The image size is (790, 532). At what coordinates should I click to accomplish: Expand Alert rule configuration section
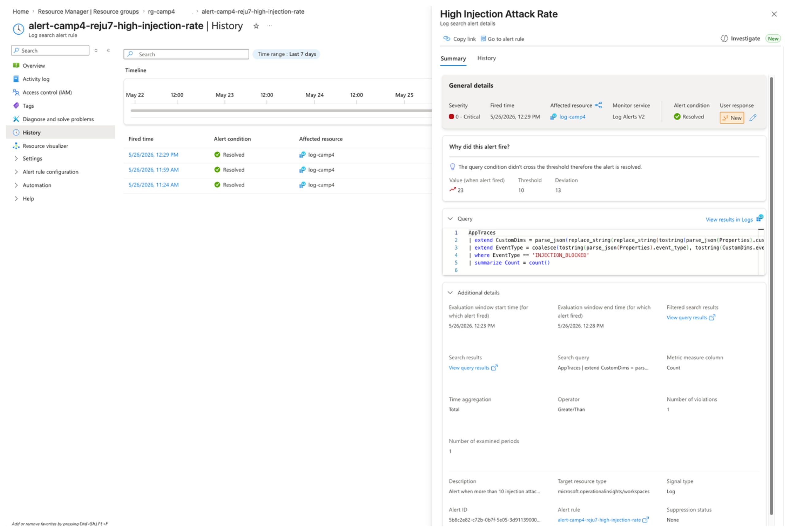(x=50, y=172)
